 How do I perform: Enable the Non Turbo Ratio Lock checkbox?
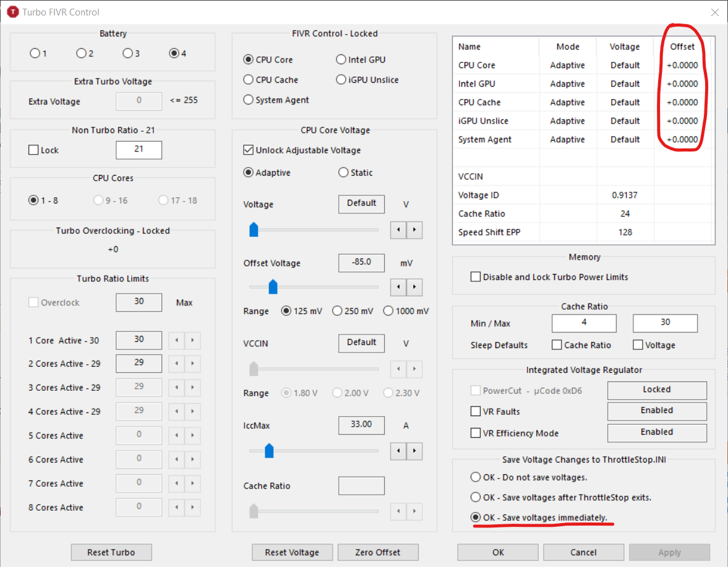[33, 150]
